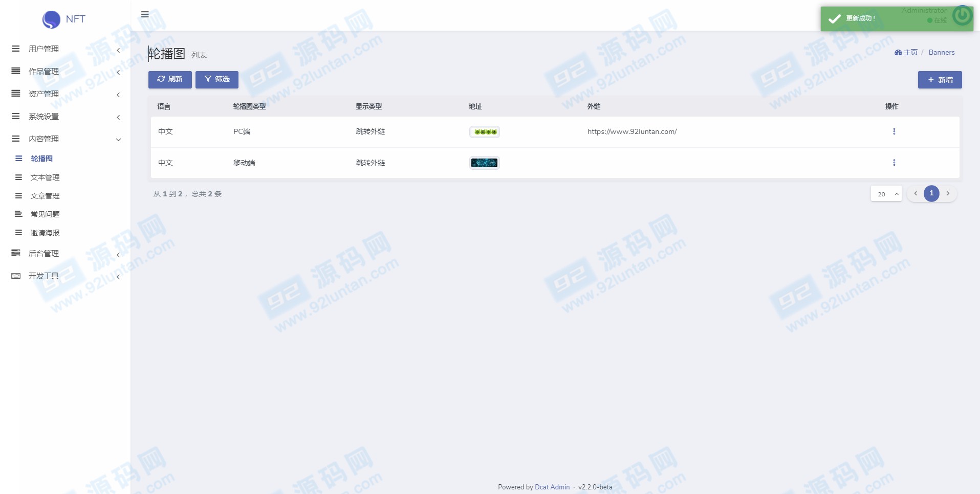The height and width of the screenshot is (494, 980).
Task: Open actions menu for 移动端 row
Action: (894, 163)
